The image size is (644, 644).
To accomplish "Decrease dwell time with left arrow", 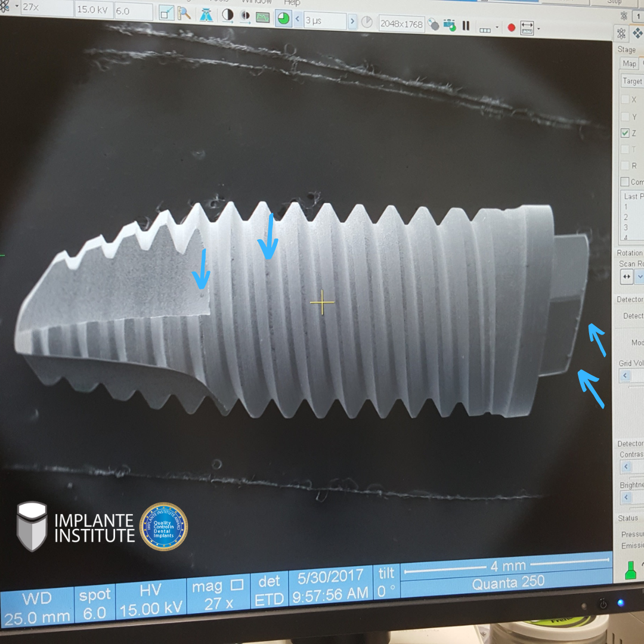I will (297, 20).
